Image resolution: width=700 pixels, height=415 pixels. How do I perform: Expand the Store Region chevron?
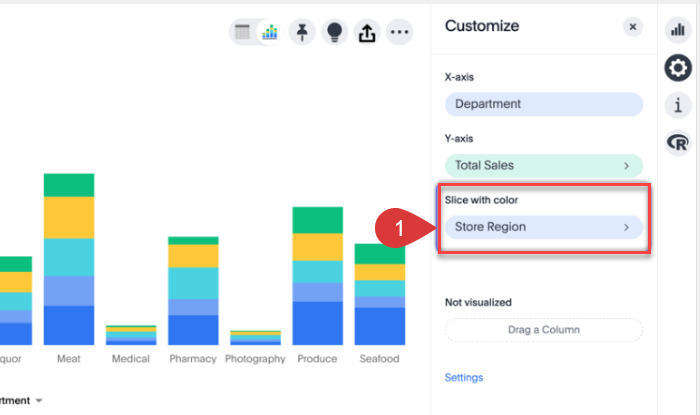tap(627, 228)
